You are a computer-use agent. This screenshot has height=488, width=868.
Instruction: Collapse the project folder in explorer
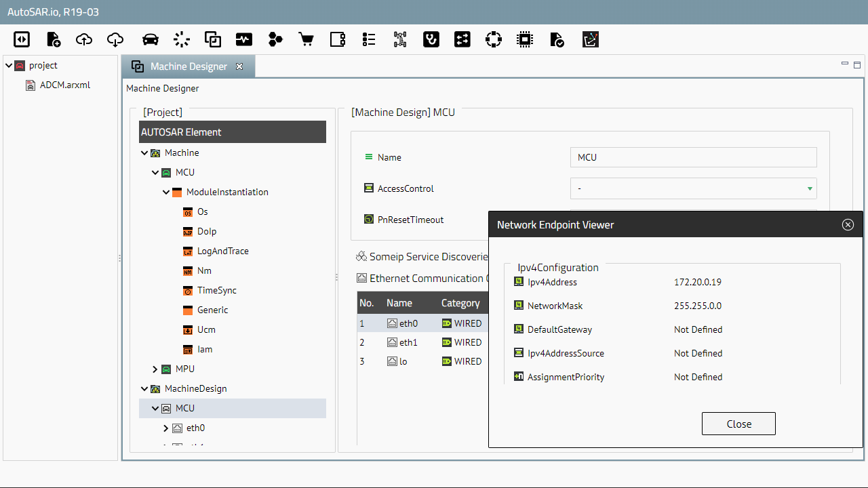coord(9,66)
